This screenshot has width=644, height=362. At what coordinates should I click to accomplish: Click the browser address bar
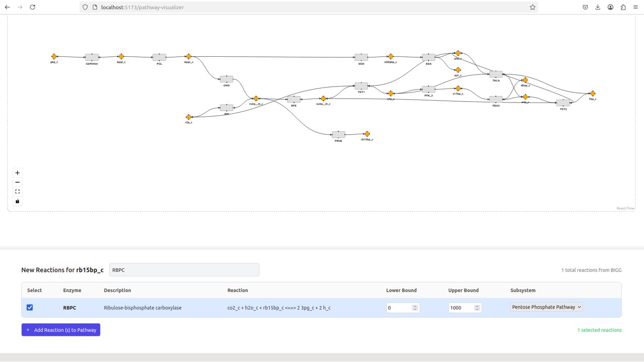point(302,7)
